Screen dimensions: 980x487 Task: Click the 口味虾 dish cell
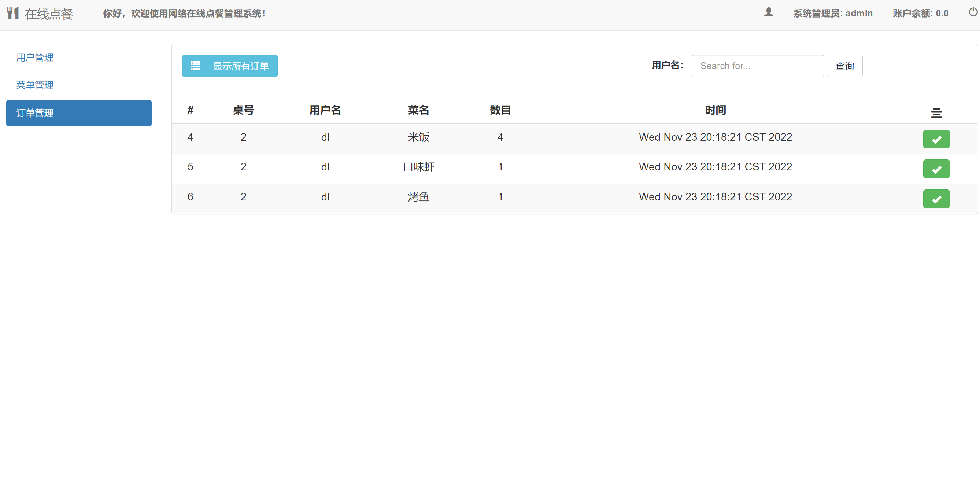[x=418, y=167]
